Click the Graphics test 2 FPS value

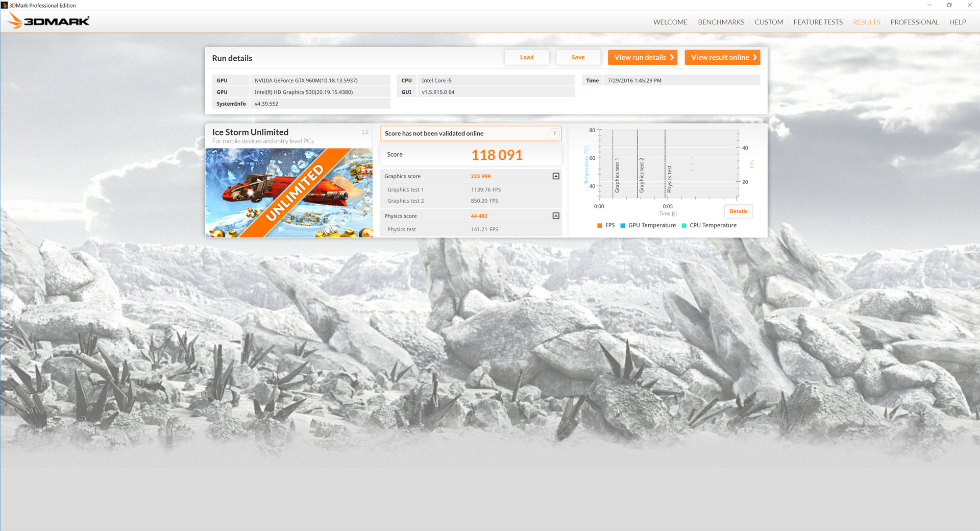pos(484,201)
